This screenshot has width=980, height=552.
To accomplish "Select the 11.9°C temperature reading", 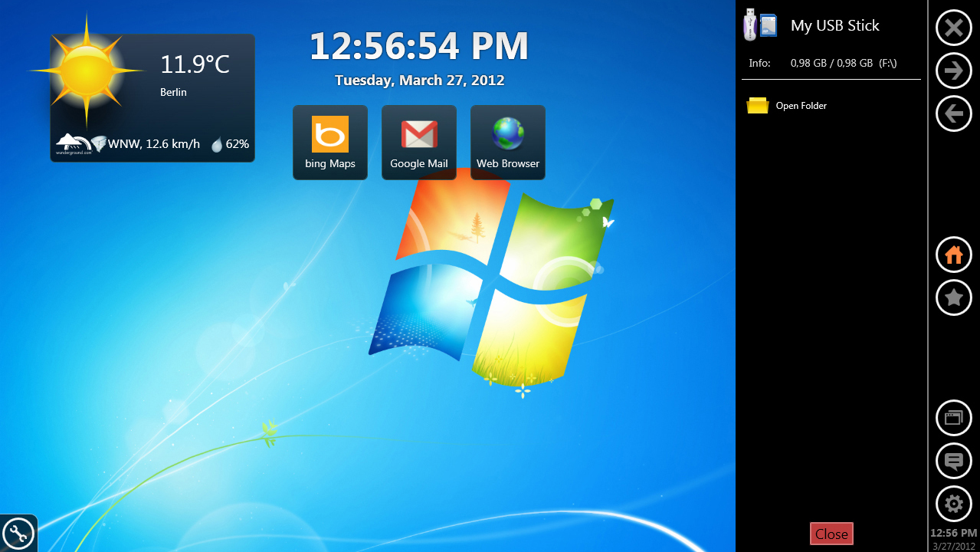I will 195,64.
